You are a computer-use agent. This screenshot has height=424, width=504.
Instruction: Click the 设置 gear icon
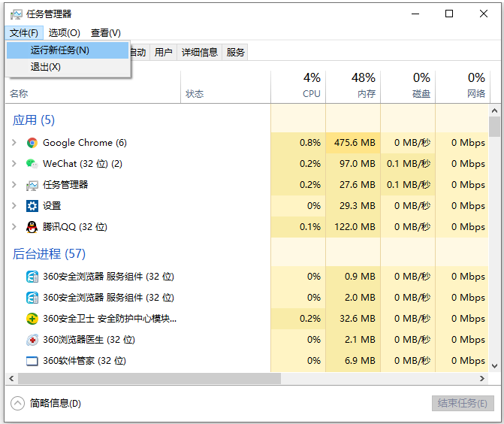pos(32,206)
